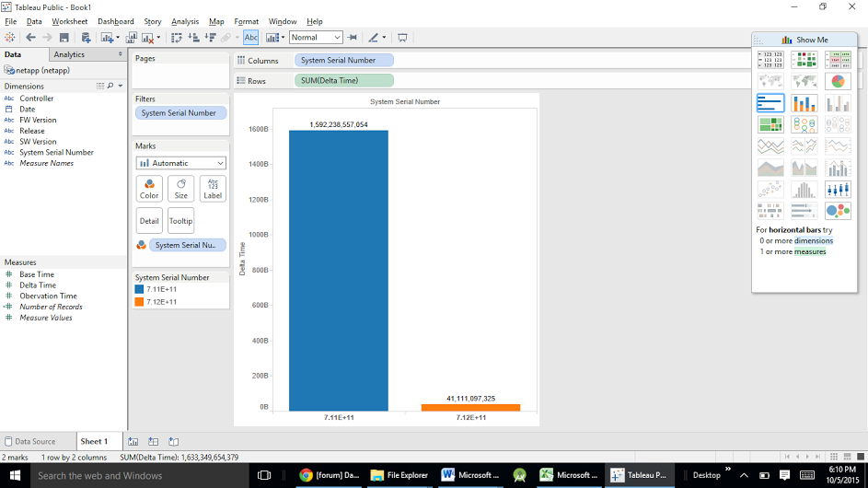Select the Obervation Time measure
Viewport: 868px width, 488px height.
48,296
